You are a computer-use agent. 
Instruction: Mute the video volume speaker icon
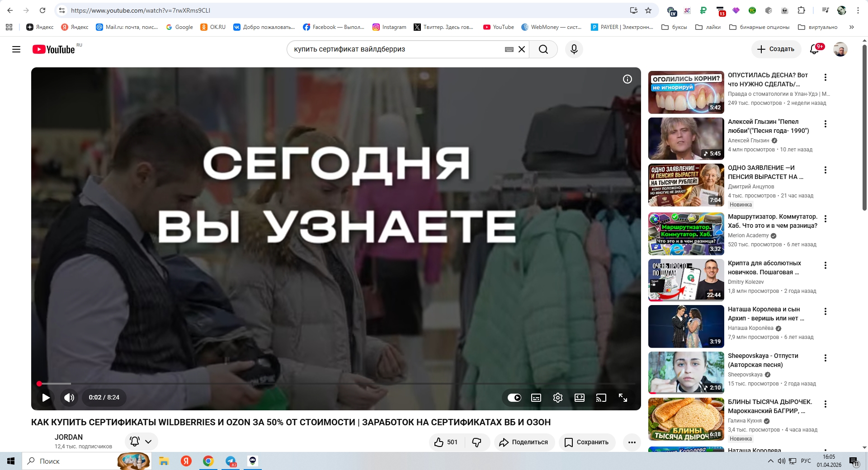coord(69,398)
